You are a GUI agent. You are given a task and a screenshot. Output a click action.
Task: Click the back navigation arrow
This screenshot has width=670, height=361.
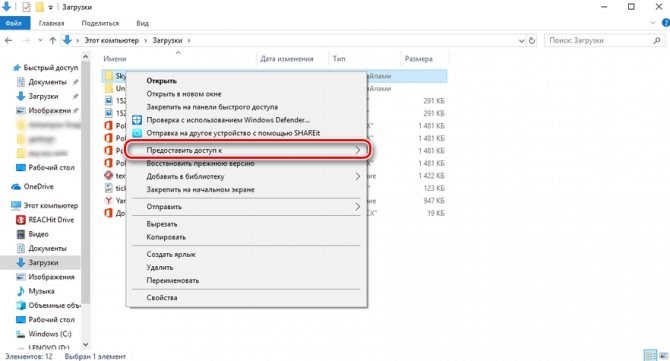pyautogui.click(x=9, y=41)
